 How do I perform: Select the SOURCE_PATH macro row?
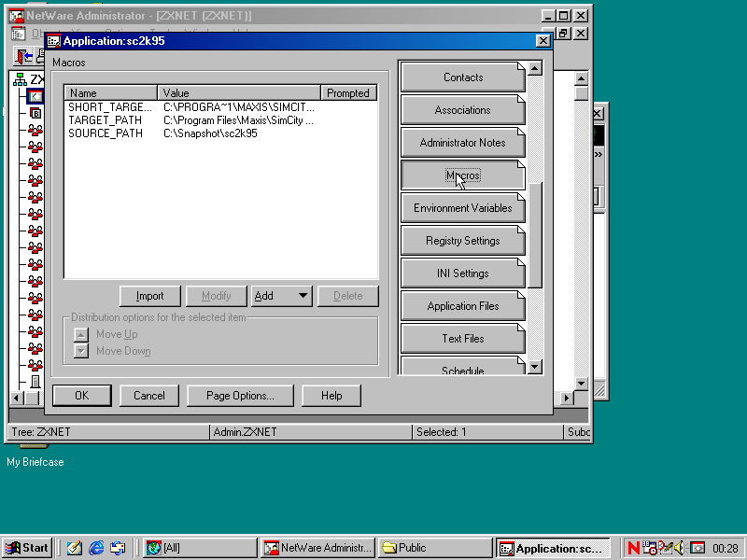(x=220, y=133)
